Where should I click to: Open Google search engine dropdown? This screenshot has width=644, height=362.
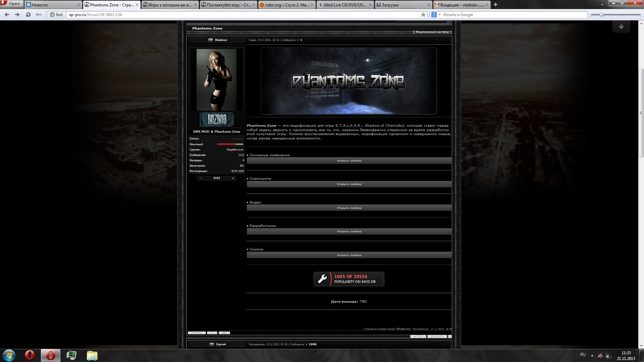[x=436, y=15]
